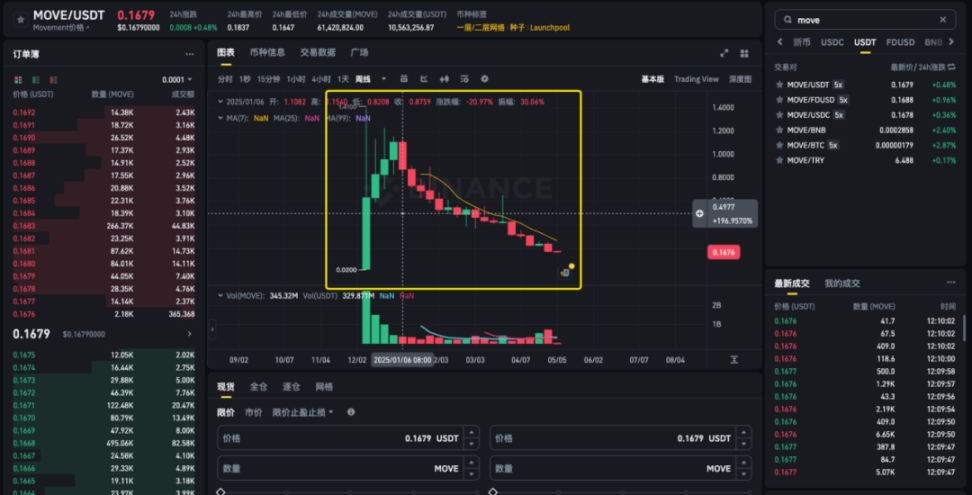Star the MOVE/USDT pair in list
The width and height of the screenshot is (972, 495).
779,84
